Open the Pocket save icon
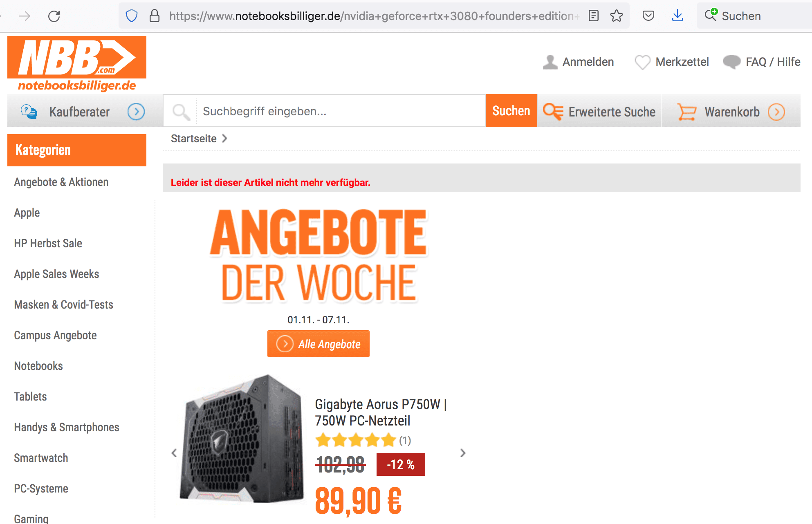Viewport: 812px width, 524px height. 648,16
